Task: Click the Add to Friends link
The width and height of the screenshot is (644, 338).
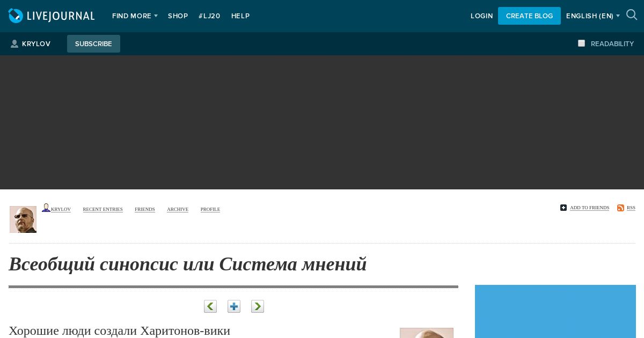Action: 589,208
